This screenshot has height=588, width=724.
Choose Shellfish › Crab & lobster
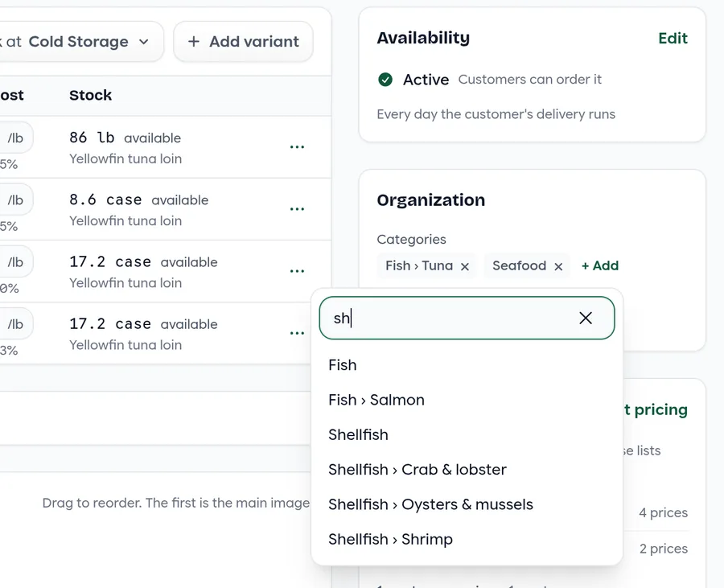(467, 470)
